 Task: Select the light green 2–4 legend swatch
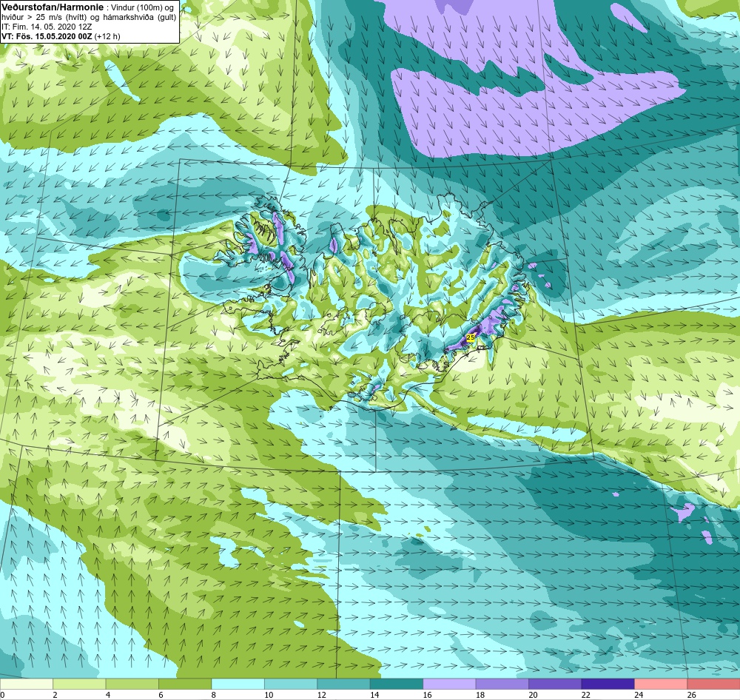[79, 684]
